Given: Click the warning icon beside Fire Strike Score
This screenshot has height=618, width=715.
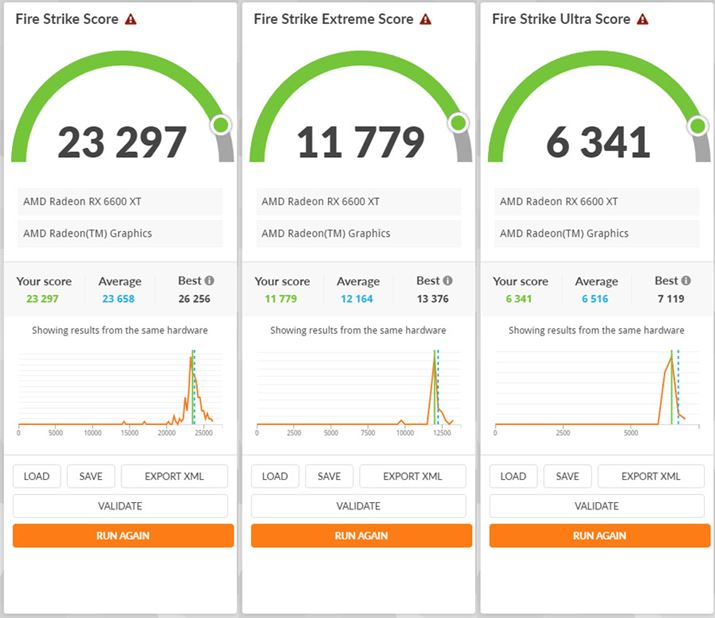Looking at the screenshot, I should [131, 19].
